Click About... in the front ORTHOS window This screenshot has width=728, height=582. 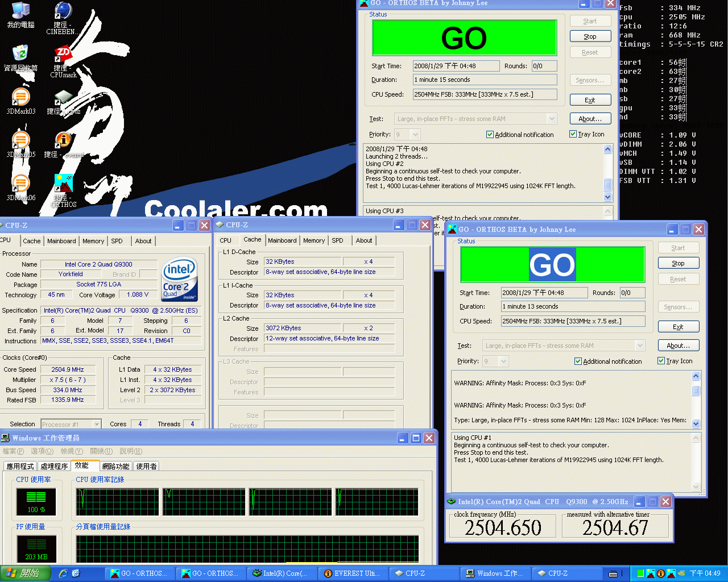[679, 346]
